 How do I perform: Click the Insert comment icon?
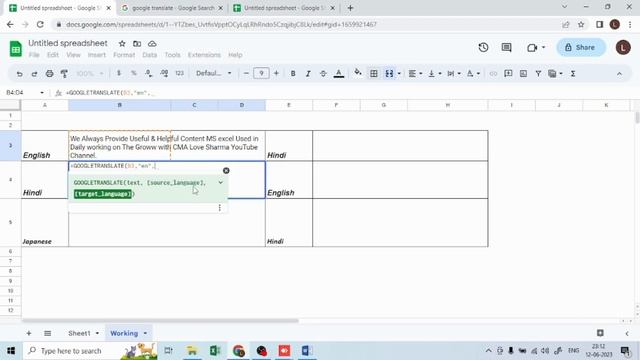(508, 73)
